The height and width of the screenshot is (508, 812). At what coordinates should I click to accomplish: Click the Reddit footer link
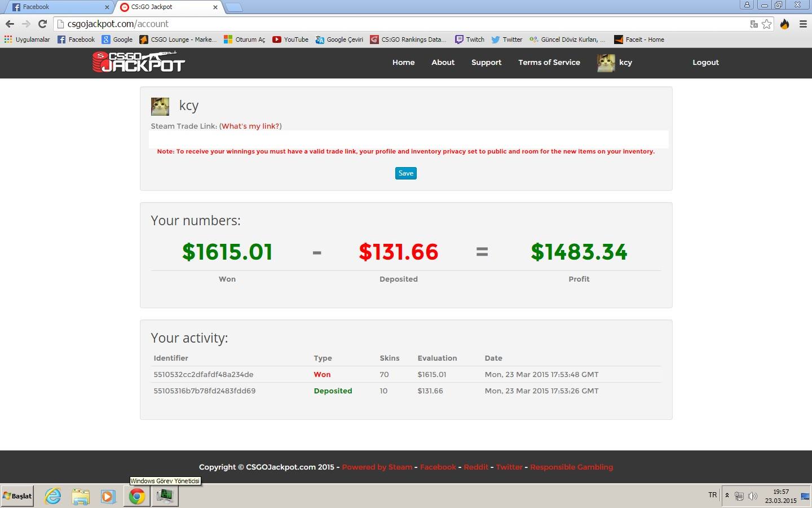pyautogui.click(x=476, y=467)
